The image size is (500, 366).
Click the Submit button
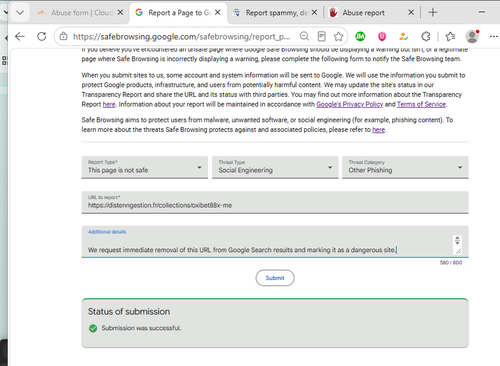(275, 278)
